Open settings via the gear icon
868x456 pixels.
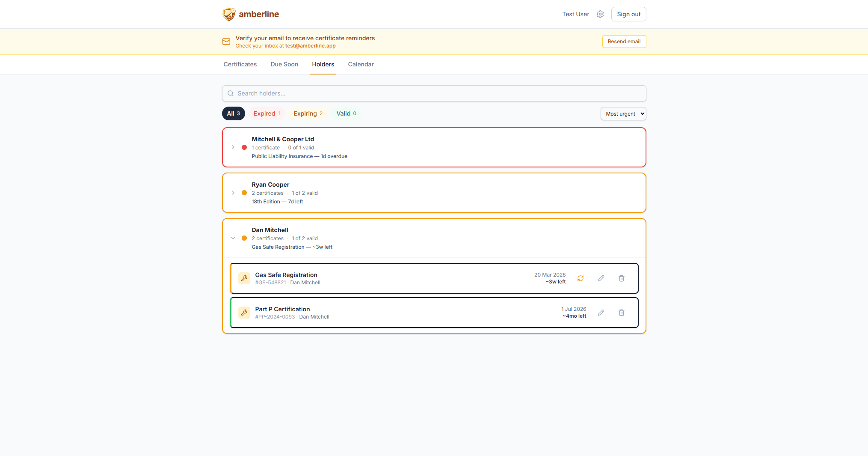pyautogui.click(x=600, y=14)
